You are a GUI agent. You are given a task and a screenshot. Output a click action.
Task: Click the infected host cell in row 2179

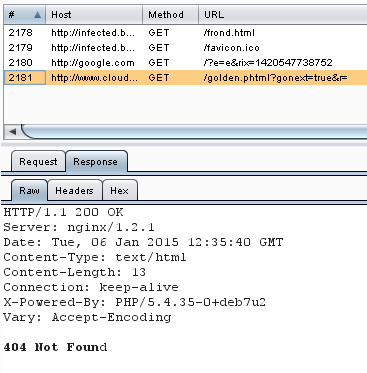pyautogui.click(x=93, y=48)
